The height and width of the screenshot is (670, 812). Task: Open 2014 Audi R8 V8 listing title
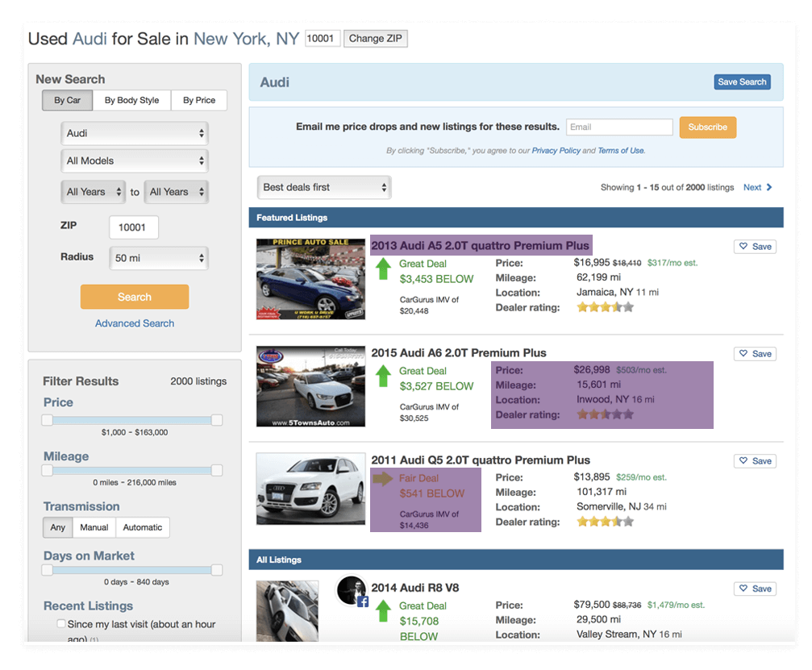(x=414, y=588)
